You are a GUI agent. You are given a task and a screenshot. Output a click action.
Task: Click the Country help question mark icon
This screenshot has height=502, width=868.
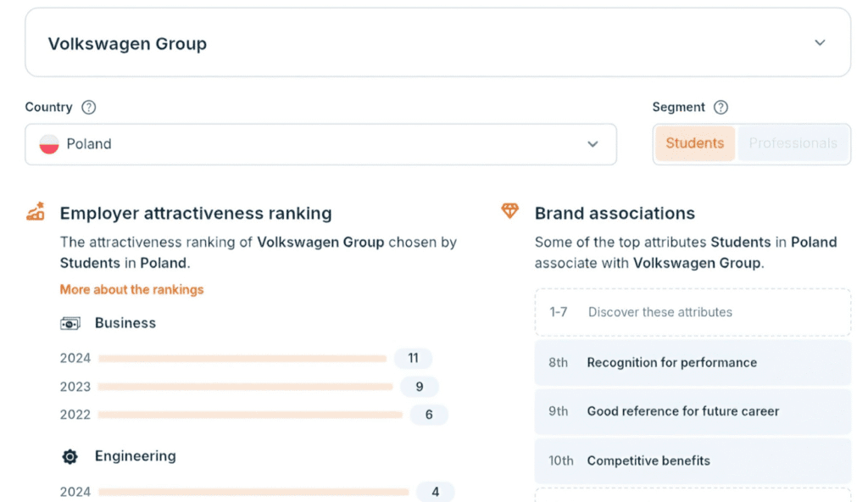(88, 108)
